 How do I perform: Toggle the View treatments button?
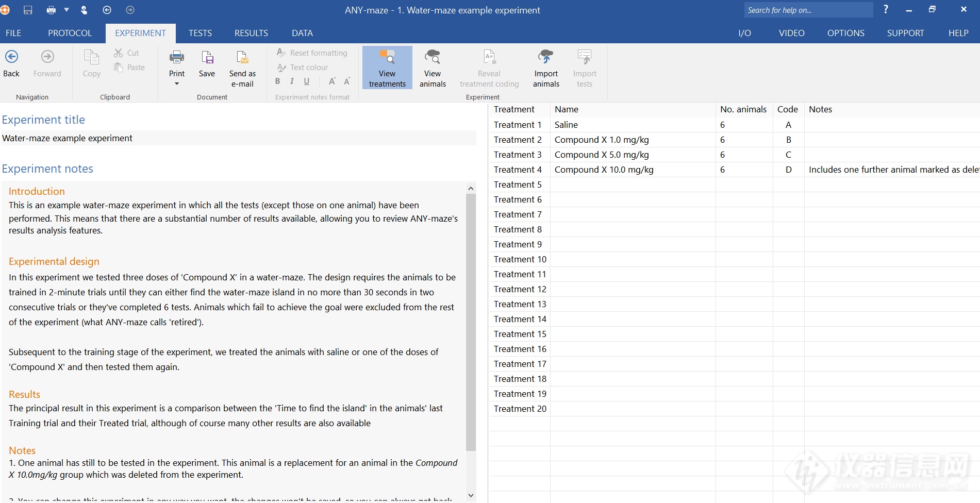click(x=387, y=68)
